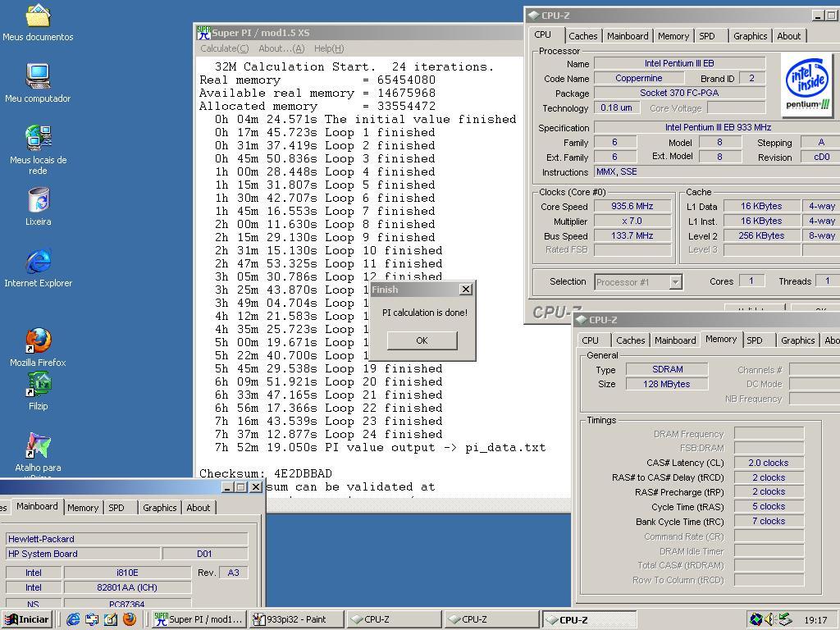Click the CPU-Z title bar icon of the Memory window

[582, 320]
